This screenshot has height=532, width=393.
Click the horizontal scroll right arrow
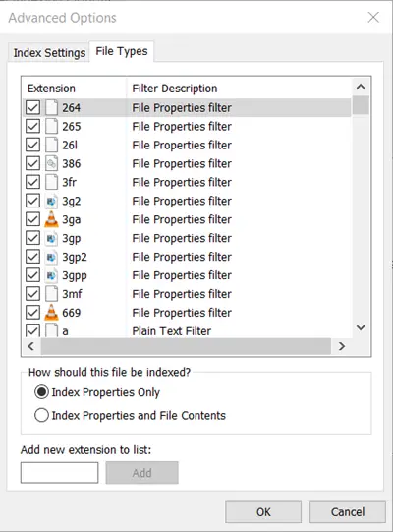(x=342, y=346)
